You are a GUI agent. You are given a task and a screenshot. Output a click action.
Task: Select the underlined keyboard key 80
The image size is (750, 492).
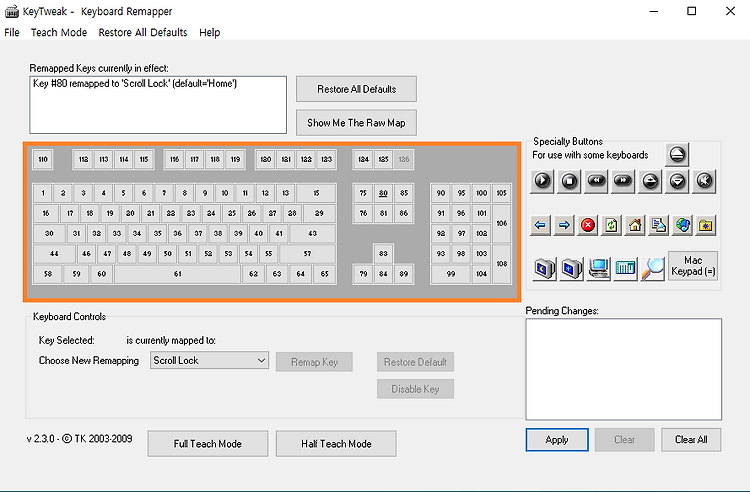tap(383, 193)
